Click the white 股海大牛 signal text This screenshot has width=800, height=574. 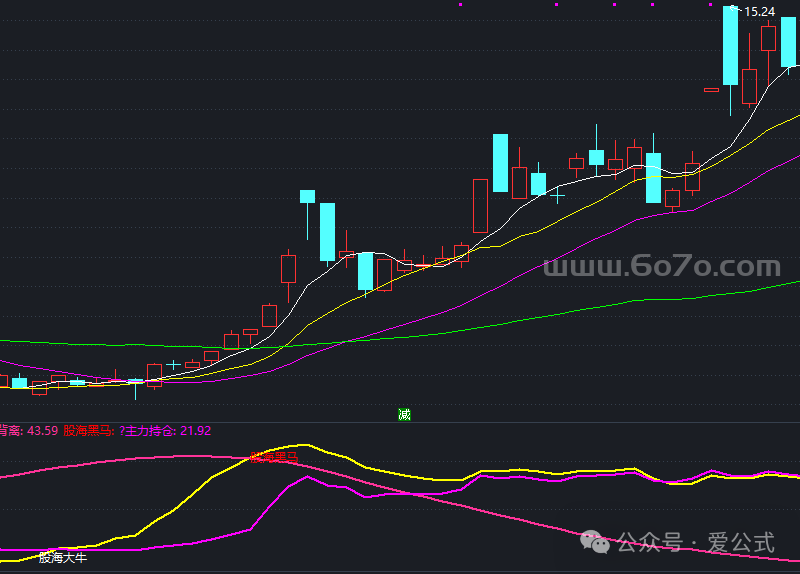click(62, 557)
